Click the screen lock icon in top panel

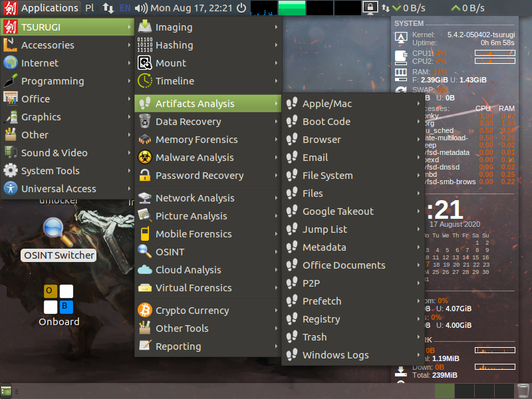370,7
